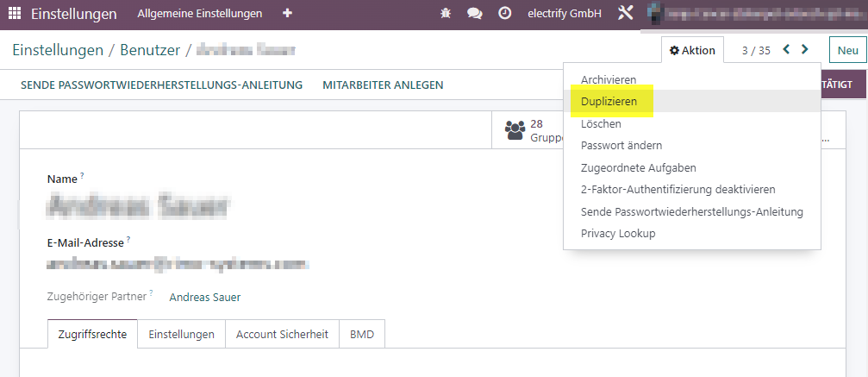Open Andreas Sauer partner link
The image size is (868, 377).
coord(205,297)
